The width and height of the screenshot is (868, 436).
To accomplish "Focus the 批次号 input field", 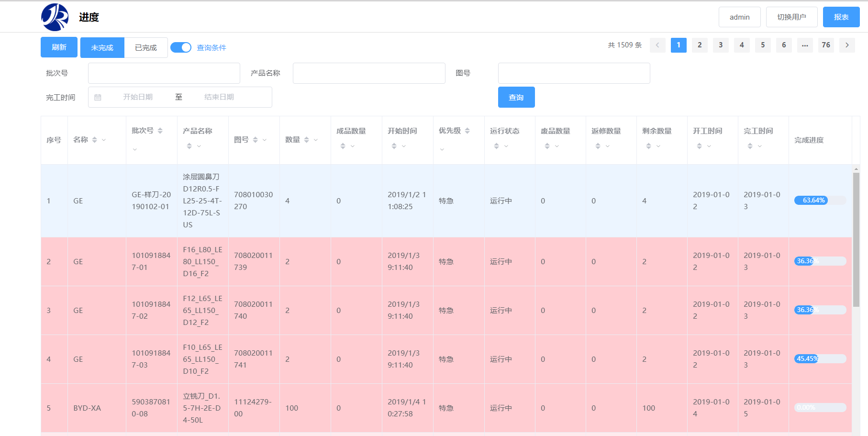I will click(x=164, y=73).
